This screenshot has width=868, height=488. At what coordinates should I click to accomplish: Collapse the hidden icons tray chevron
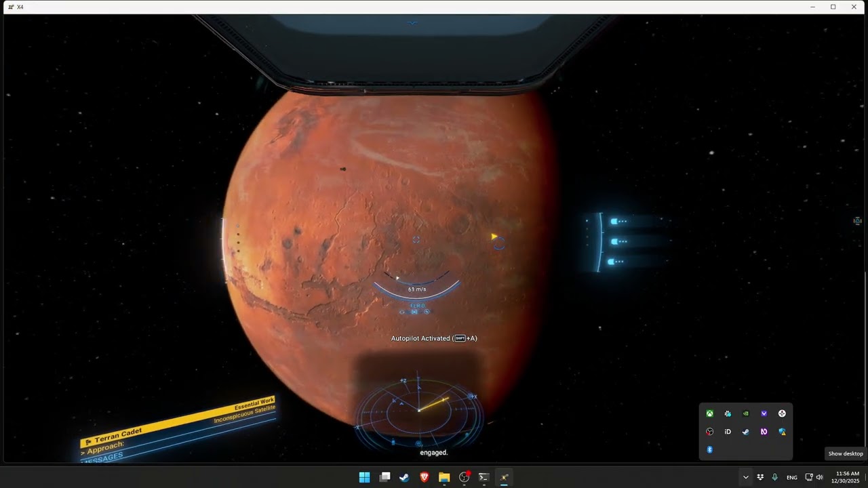point(745,477)
